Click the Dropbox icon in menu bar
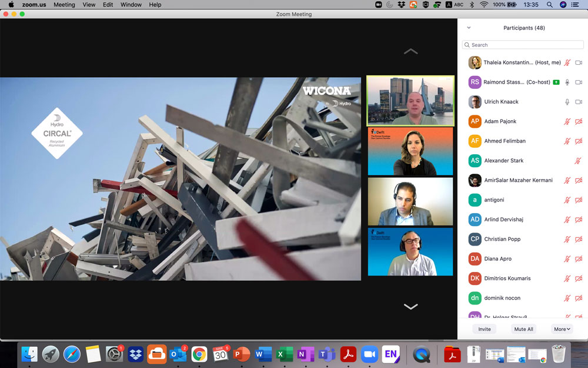Screen dimensions: 588x368 pyautogui.click(x=402, y=5)
